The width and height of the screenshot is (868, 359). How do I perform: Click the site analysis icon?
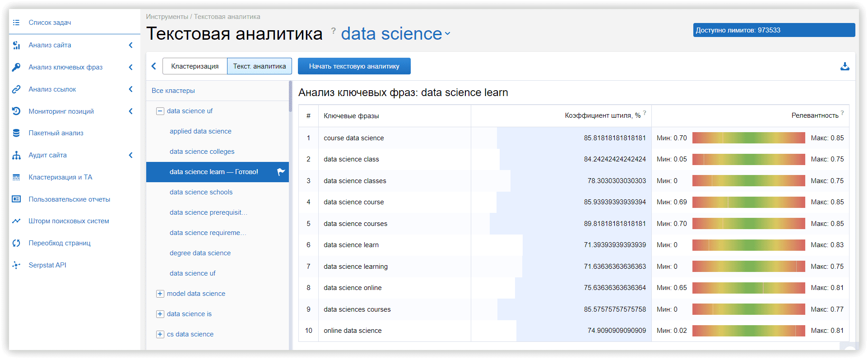[x=16, y=45]
